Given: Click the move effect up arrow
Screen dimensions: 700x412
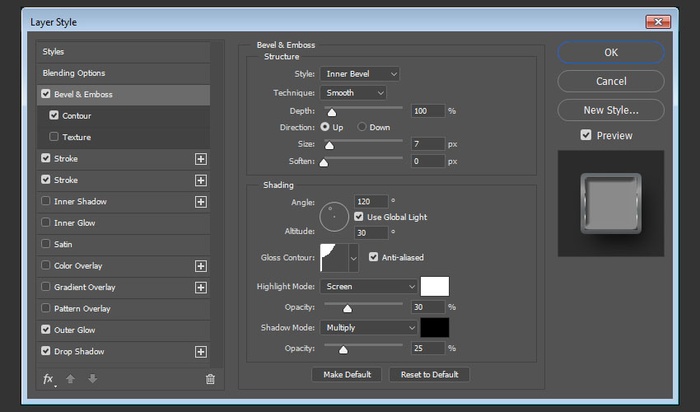Looking at the screenshot, I should coord(70,379).
